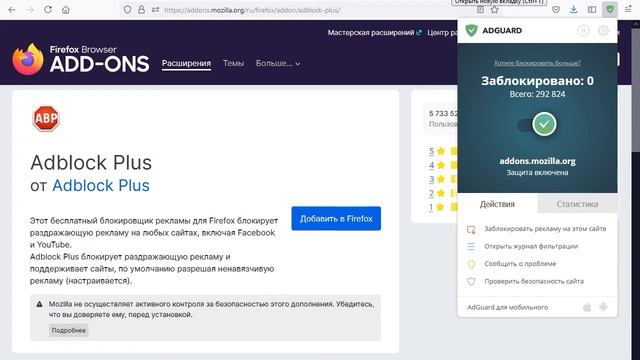The image size is (640, 360).
Task: Click the 'Всего: 292 824' counter text
Action: point(537,94)
